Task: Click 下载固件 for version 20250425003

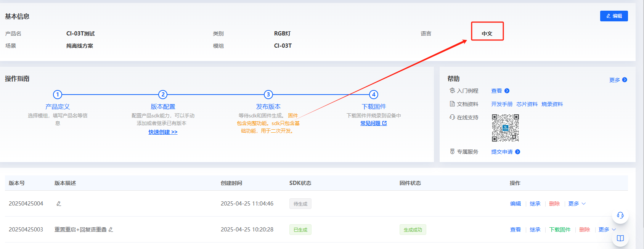Action: click(560, 230)
